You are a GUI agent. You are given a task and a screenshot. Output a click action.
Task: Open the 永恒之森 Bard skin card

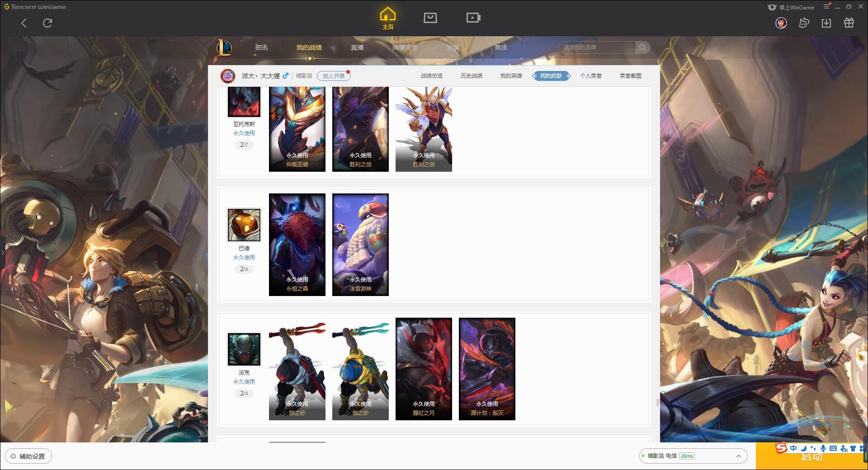[297, 245]
